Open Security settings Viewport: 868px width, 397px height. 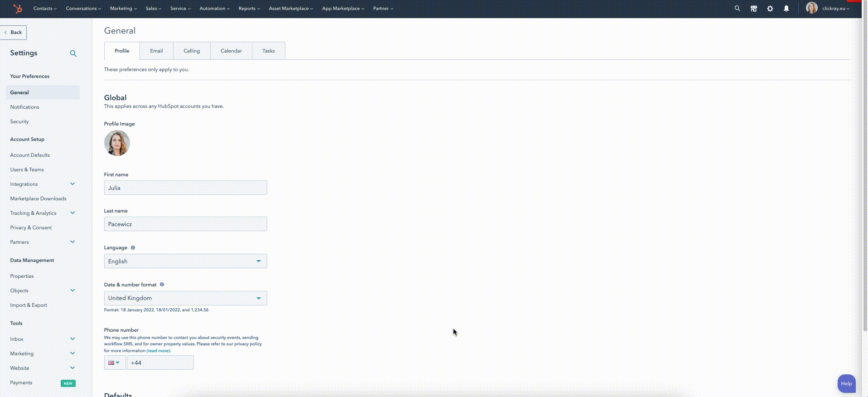point(19,121)
